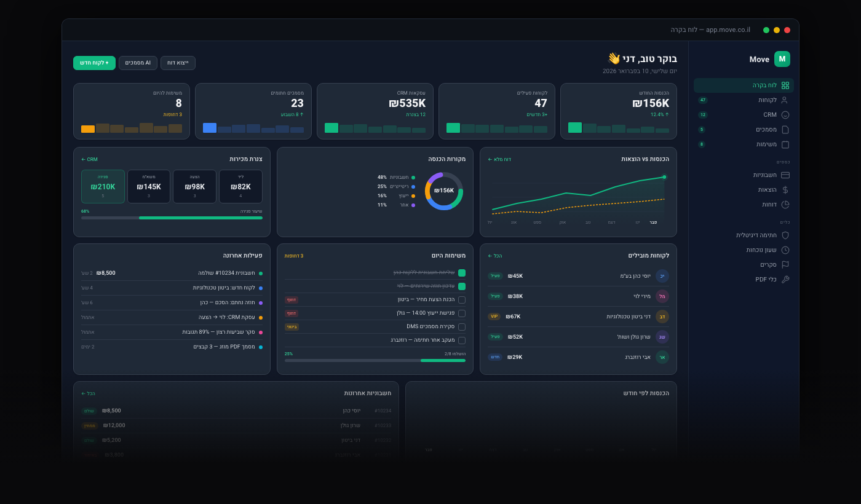Select the ליד stage in צנרת מכירות

240,186
